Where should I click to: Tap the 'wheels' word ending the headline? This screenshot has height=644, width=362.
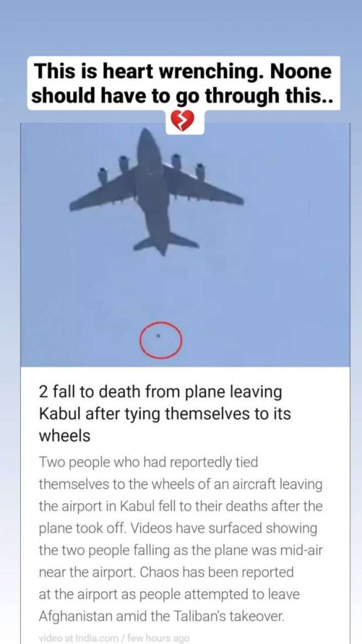tap(65, 436)
